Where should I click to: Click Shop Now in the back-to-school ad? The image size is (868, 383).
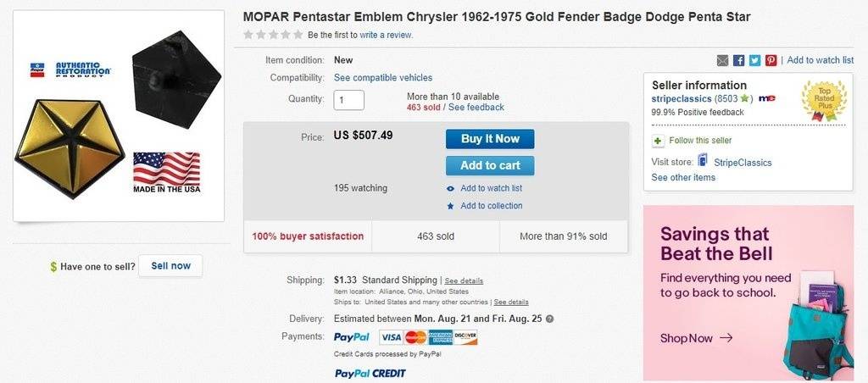pyautogui.click(x=696, y=338)
